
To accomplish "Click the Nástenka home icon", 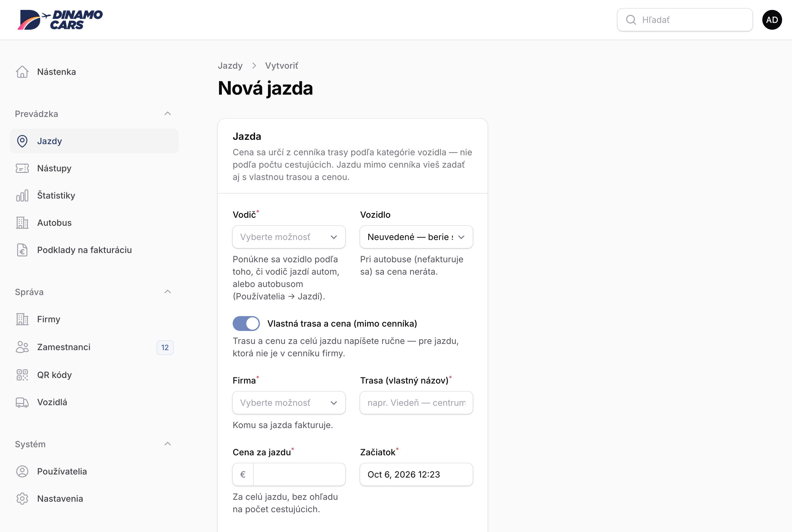I will point(22,72).
